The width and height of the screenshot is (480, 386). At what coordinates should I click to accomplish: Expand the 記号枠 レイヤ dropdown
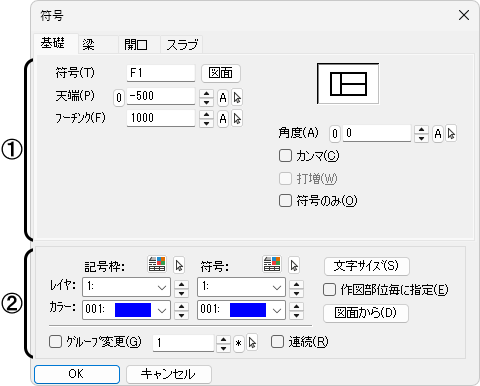127,287
